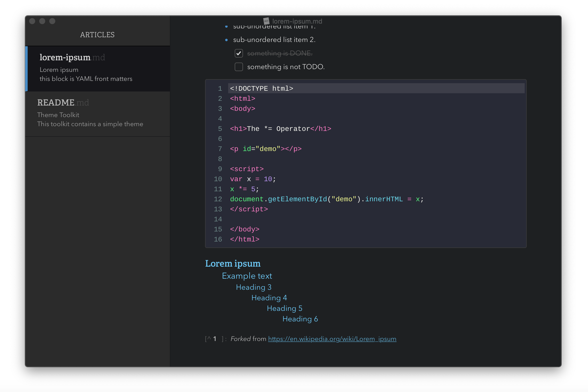The image size is (588, 392).
Task: Toggle the checked 'something is DONE' checkbox
Action: point(239,53)
